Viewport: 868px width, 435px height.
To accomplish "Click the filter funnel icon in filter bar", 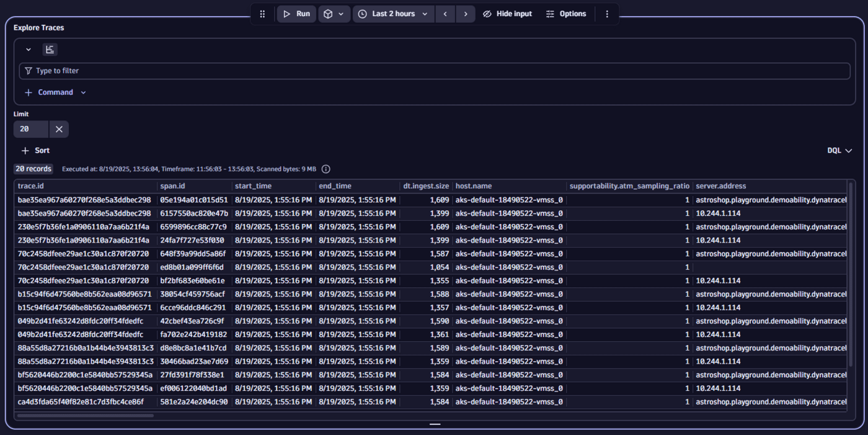I will click(29, 70).
